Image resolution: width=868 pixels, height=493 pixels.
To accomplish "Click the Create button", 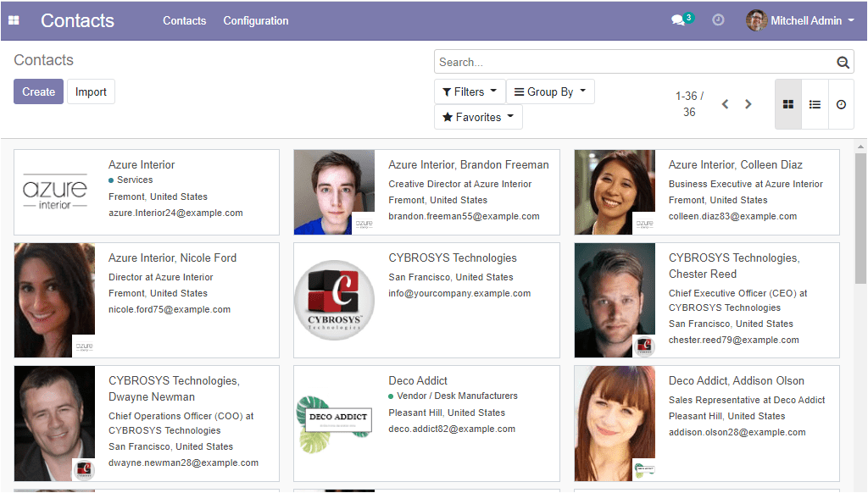I will pos(38,91).
